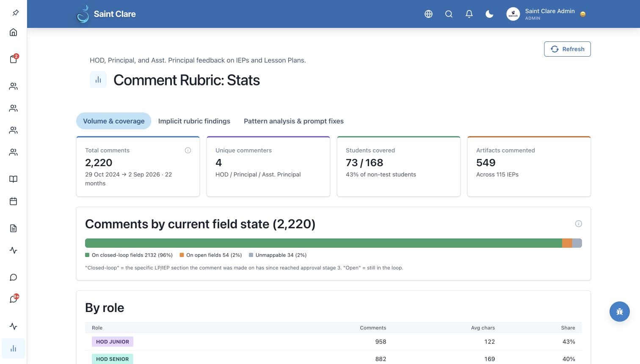640x364 pixels.
Task: Click the 43% share cell
Action: pos(569,342)
